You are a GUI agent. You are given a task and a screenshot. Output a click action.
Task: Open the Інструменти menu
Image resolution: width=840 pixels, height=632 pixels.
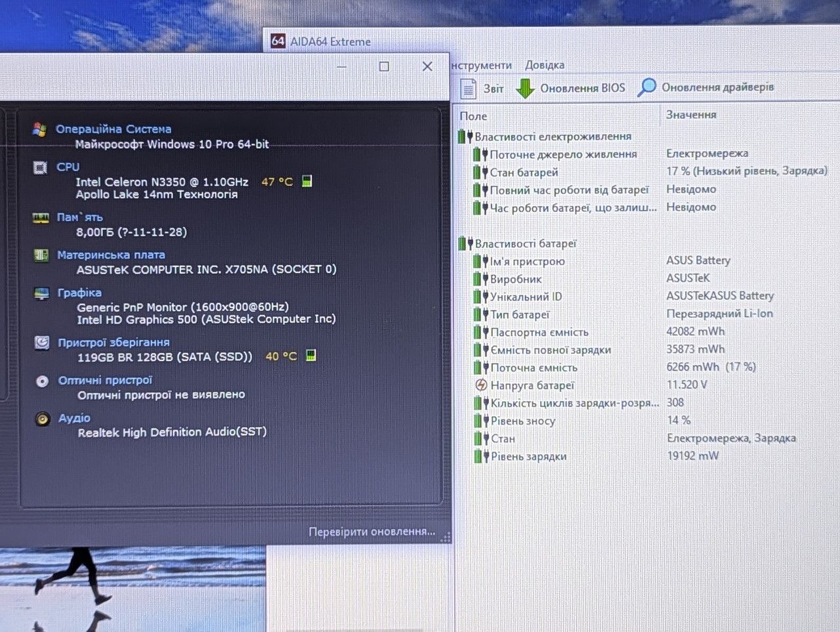pos(481,65)
